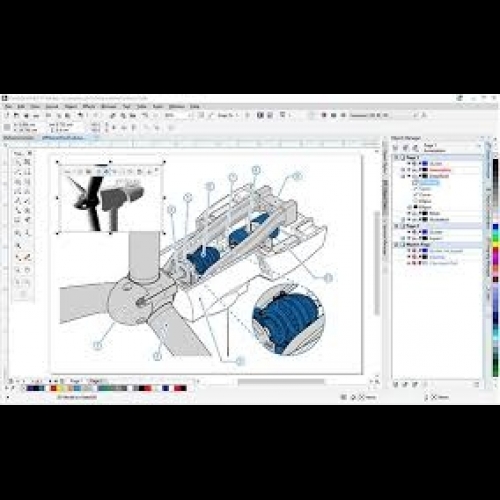500x500 pixels.
Task: Toggle eye icon of first Page 2 layer
Action: coord(414,232)
